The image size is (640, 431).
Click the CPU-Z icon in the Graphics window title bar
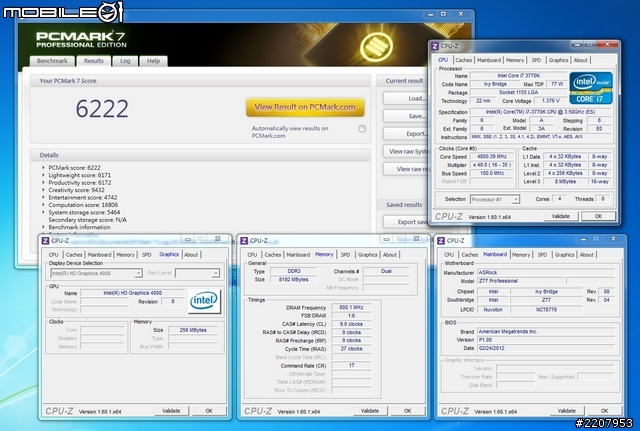[45, 240]
